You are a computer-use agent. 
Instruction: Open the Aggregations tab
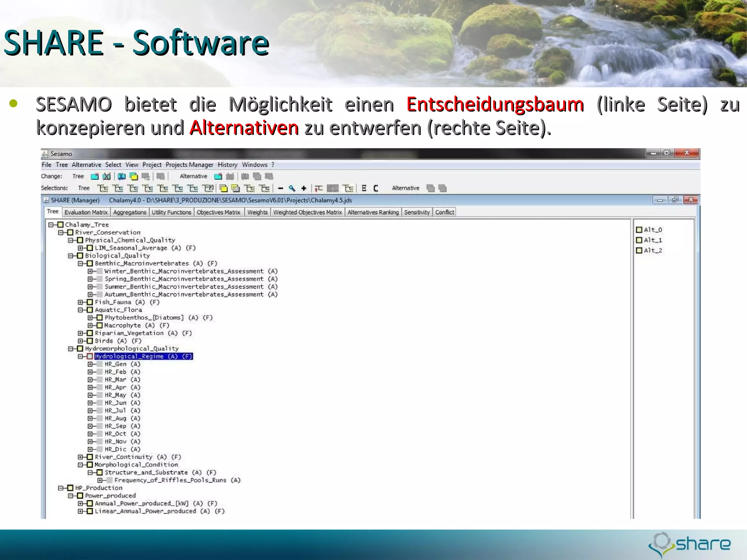click(129, 212)
